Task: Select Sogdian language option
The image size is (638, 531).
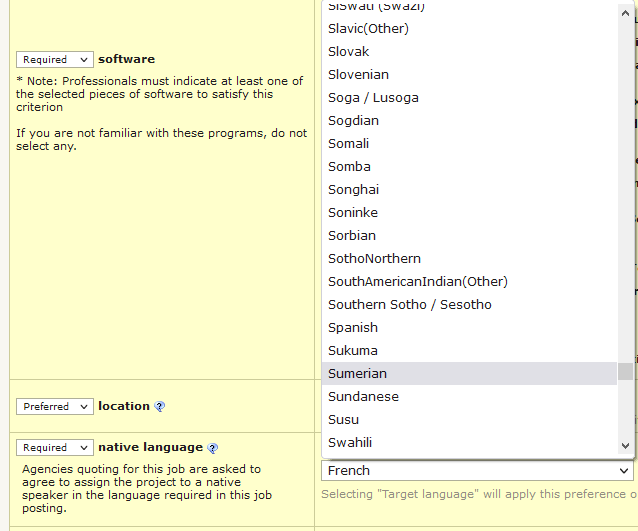Action: pos(469,120)
